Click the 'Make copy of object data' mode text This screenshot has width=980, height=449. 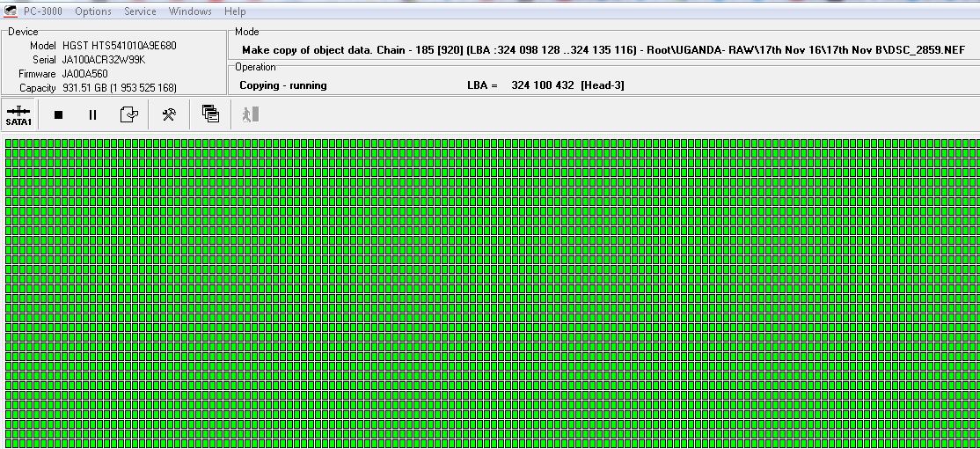click(x=306, y=50)
